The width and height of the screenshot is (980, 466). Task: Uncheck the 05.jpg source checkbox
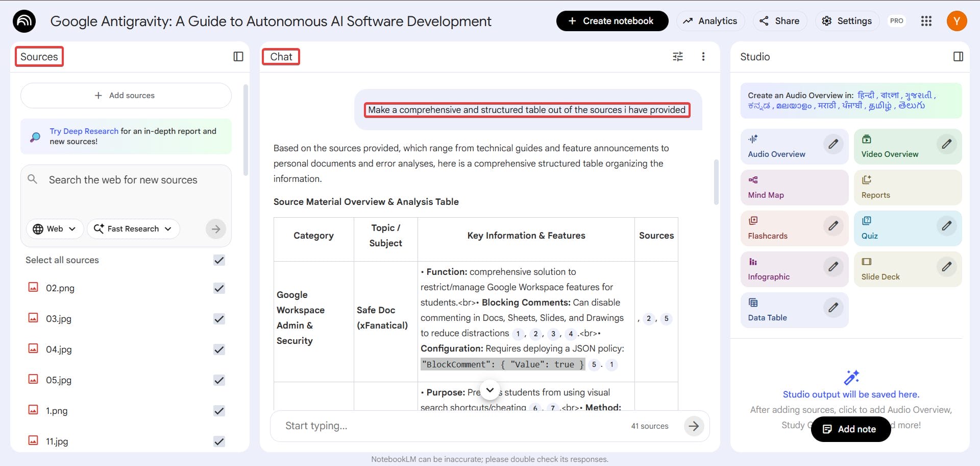[219, 380]
